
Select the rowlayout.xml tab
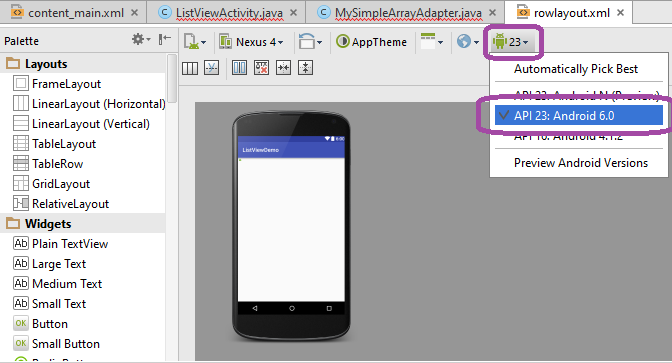coord(571,13)
